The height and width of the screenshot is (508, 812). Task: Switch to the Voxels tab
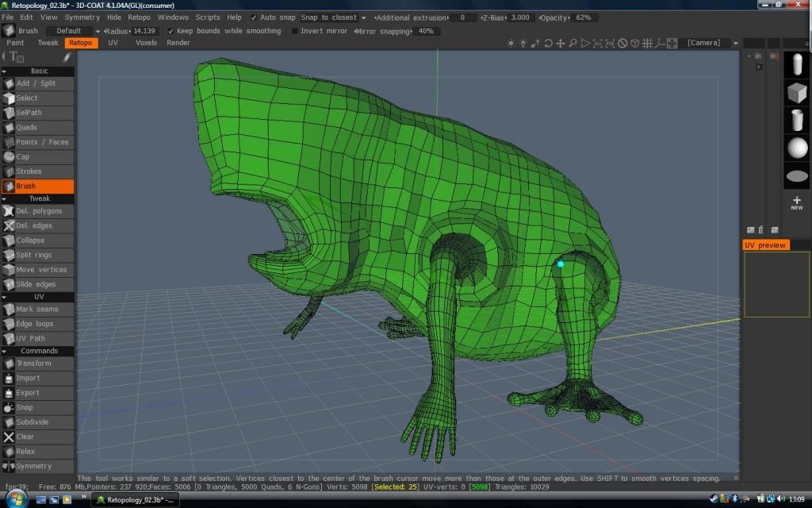[x=146, y=43]
